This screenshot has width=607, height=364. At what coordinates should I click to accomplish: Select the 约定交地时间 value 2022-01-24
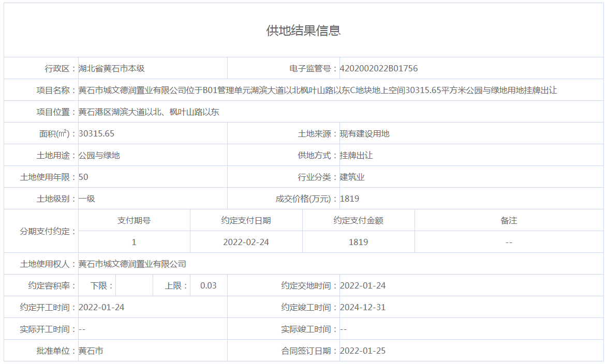pos(363,285)
